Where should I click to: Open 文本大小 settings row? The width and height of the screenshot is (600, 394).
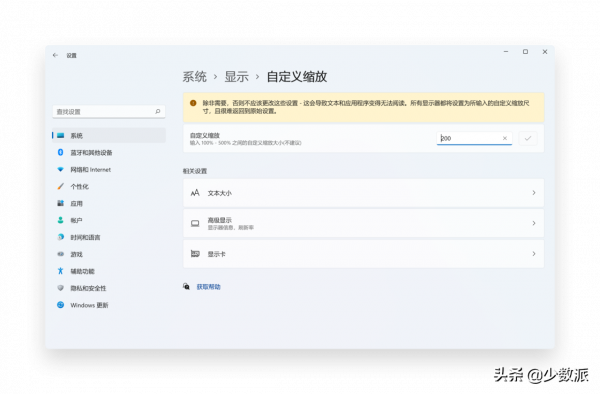364,193
